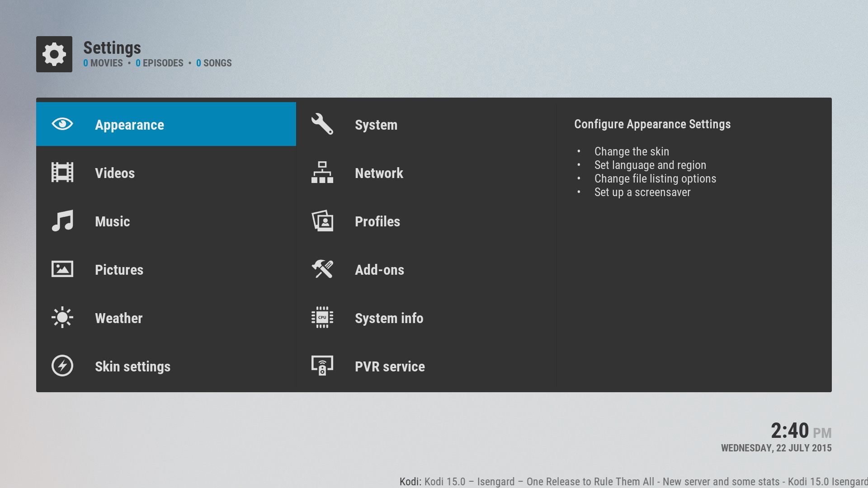Choose the Skin settings label

(132, 366)
